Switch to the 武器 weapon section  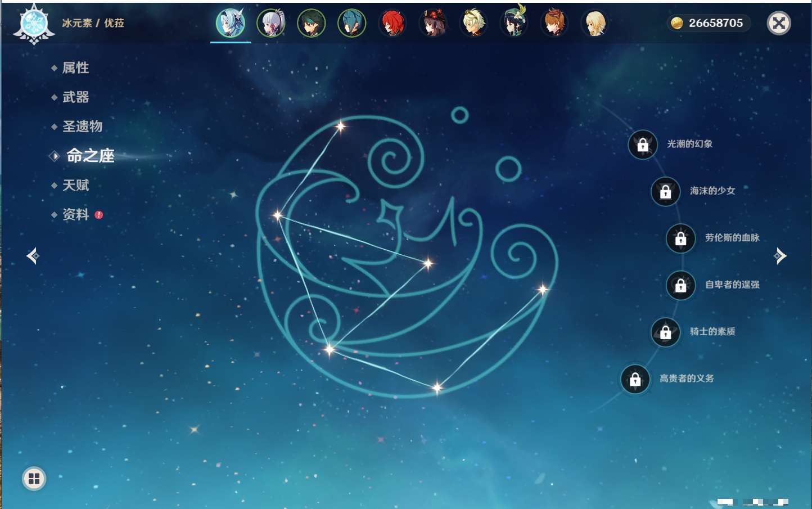point(75,97)
